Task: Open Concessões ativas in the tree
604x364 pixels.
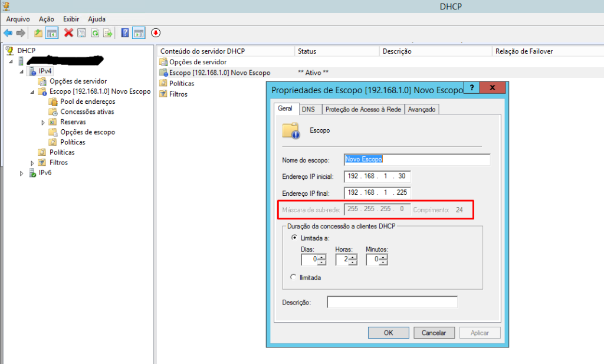Action: pos(87,112)
